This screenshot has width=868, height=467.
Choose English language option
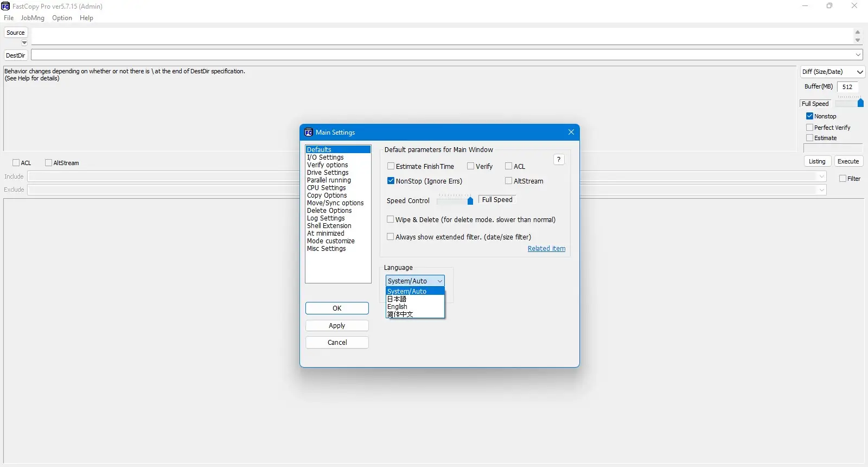(x=415, y=307)
